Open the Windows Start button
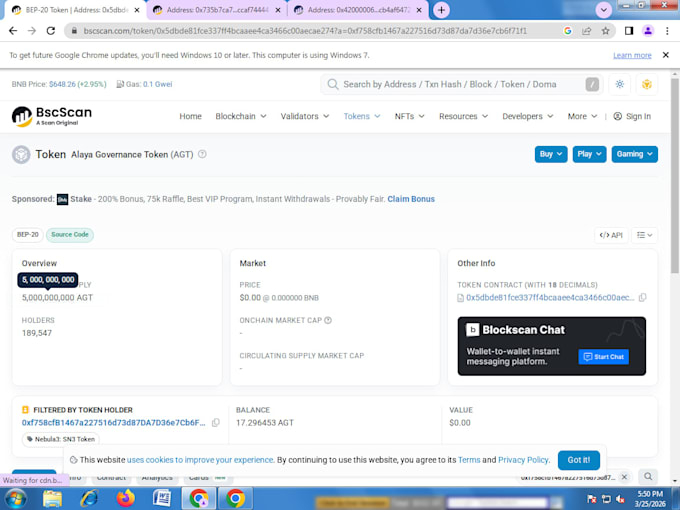The width and height of the screenshot is (680, 510). 16,499
